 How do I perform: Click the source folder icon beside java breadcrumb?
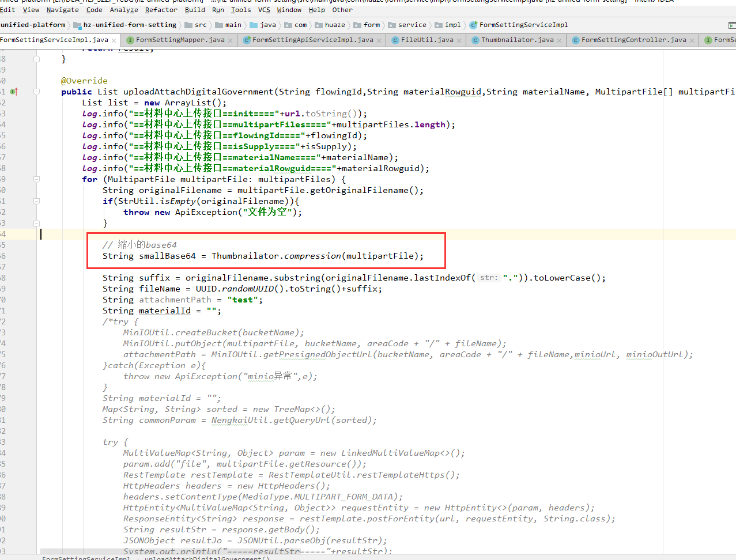(254, 25)
